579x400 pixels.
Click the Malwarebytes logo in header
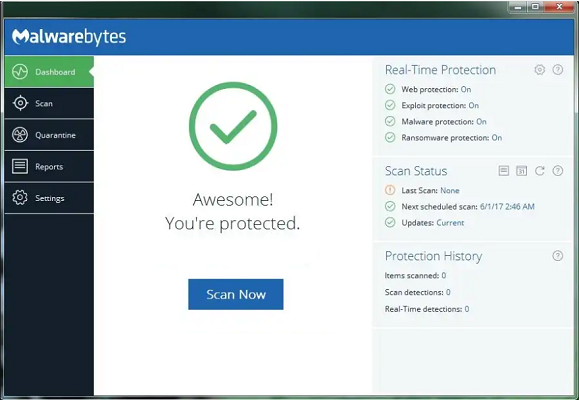tap(69, 37)
